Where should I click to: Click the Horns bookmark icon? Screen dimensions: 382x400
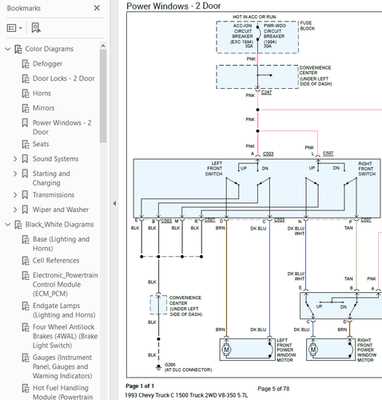pyautogui.click(x=25, y=93)
